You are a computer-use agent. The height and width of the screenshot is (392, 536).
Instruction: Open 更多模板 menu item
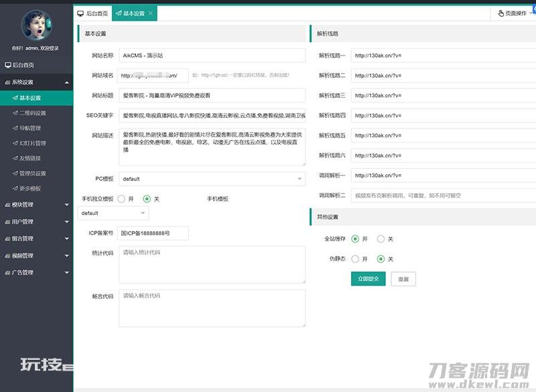[x=37, y=188]
